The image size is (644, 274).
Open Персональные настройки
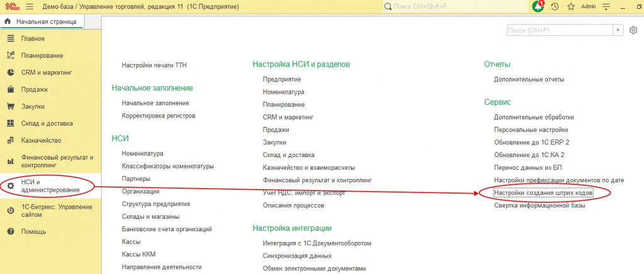pos(531,129)
